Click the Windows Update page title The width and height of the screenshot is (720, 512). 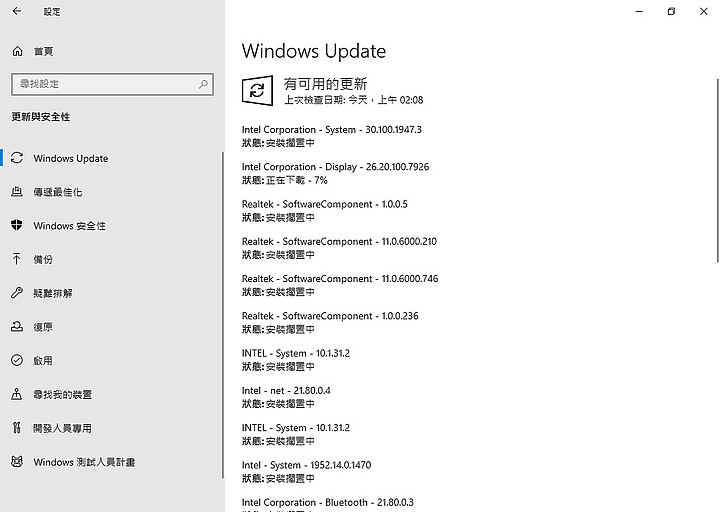coord(314,51)
